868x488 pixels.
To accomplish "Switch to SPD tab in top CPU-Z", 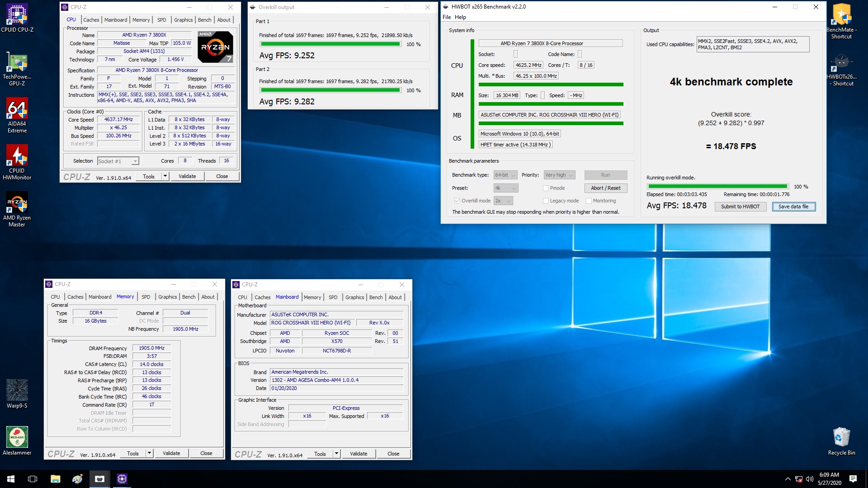I will coord(161,20).
